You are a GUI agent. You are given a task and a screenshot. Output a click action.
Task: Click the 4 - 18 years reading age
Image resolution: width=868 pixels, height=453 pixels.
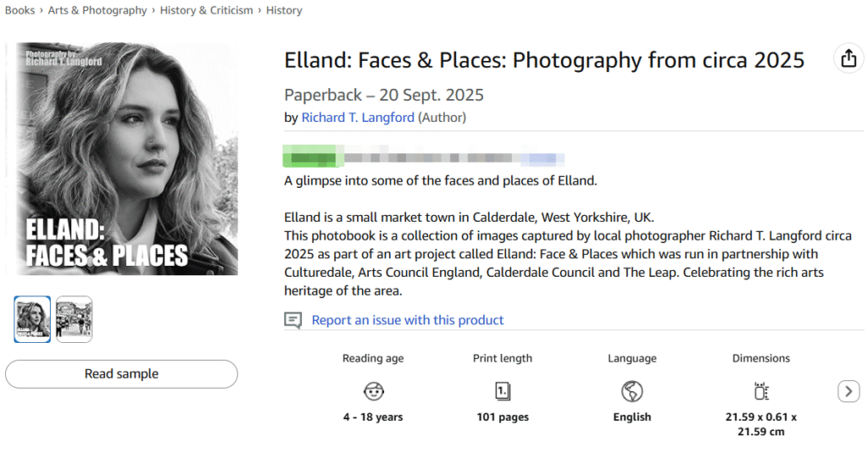373,417
